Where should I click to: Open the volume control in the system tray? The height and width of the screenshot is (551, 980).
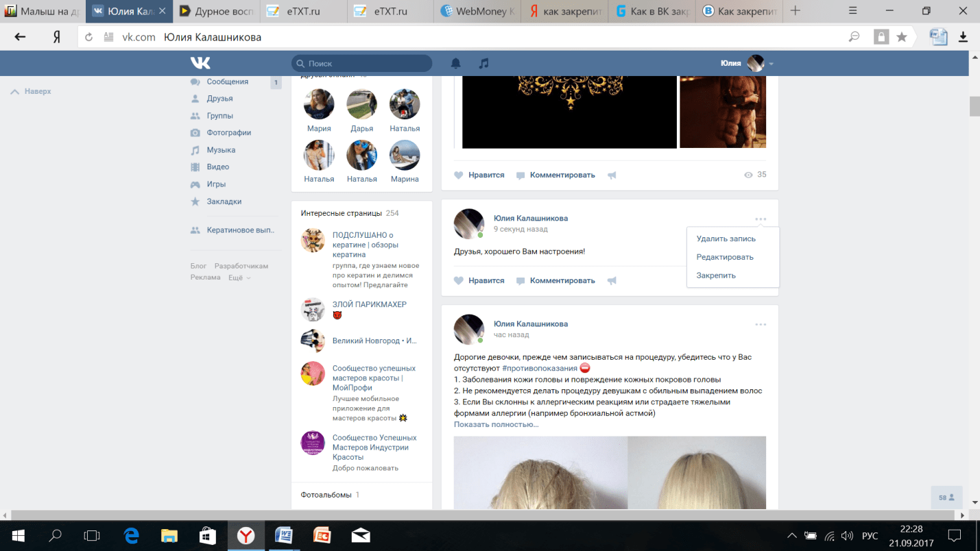coord(848,536)
